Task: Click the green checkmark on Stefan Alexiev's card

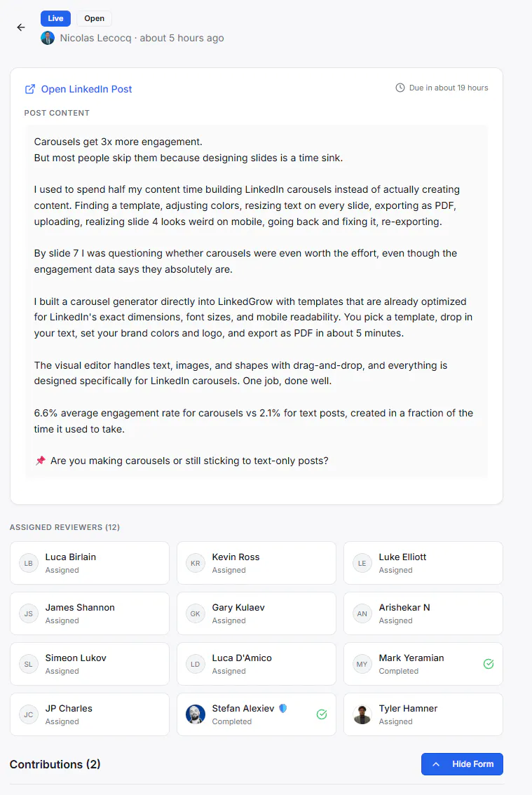Action: [x=322, y=714]
